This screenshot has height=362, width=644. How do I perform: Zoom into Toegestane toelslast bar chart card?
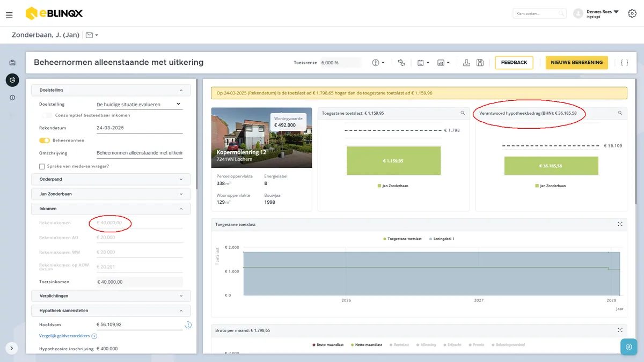[x=463, y=113]
